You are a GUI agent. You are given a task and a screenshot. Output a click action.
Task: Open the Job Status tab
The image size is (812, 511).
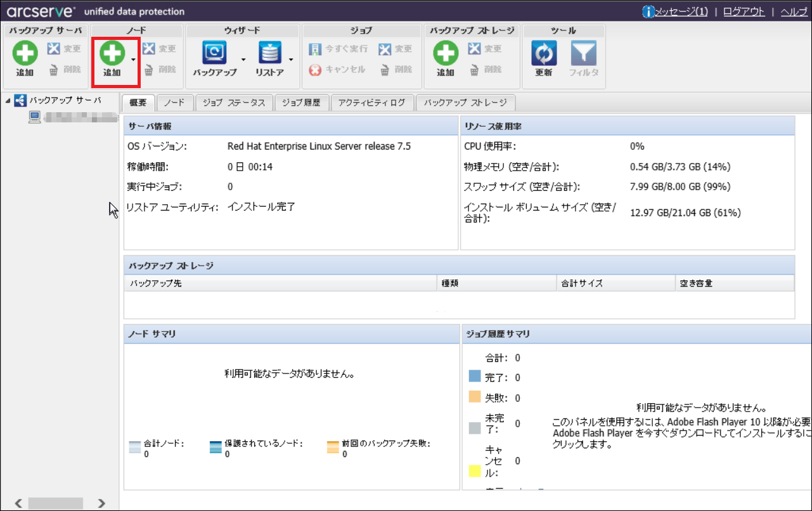pos(234,103)
